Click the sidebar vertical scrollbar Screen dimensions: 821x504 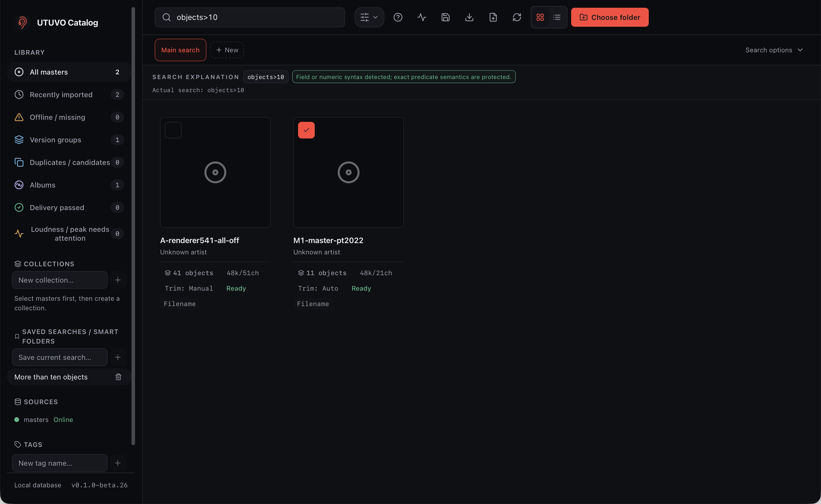point(133,226)
